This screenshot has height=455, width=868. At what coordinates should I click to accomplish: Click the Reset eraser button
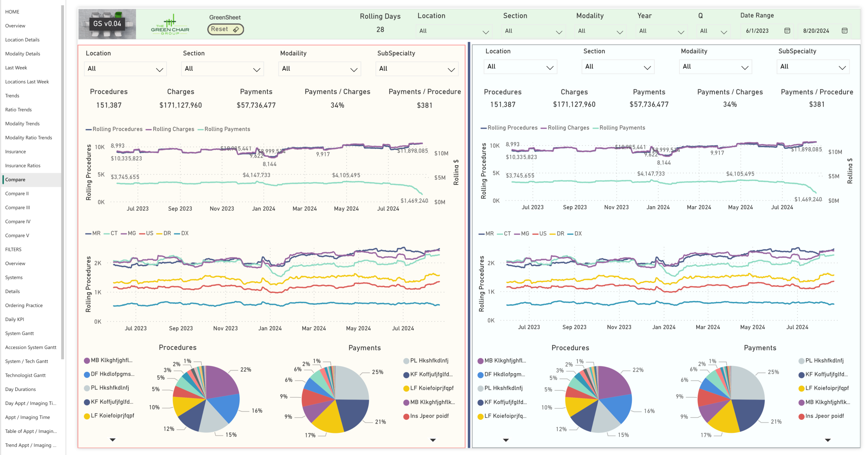225,29
